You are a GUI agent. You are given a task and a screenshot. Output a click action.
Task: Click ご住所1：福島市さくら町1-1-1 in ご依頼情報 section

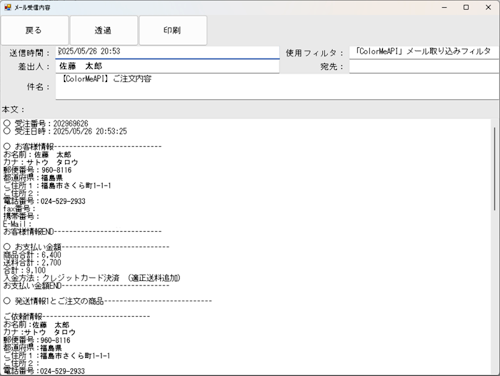pos(57,356)
